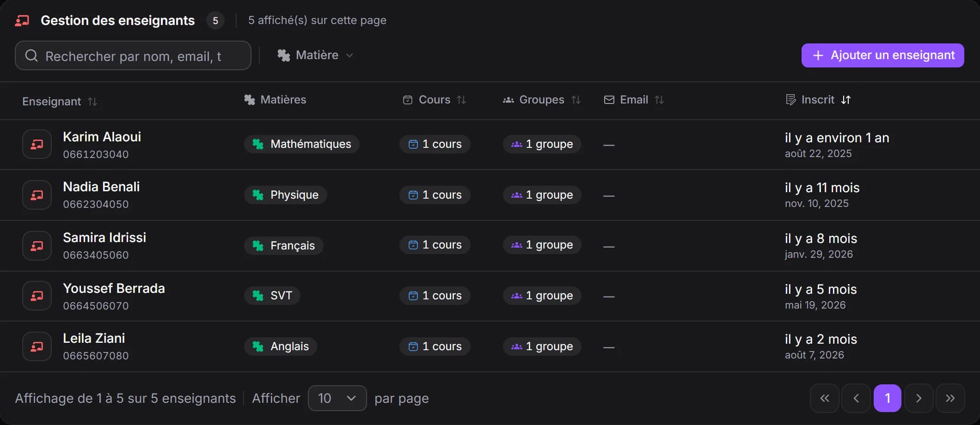The height and width of the screenshot is (425, 980).
Task: Click 1 groupe badge for Youssef Berrada
Action: tap(542, 296)
